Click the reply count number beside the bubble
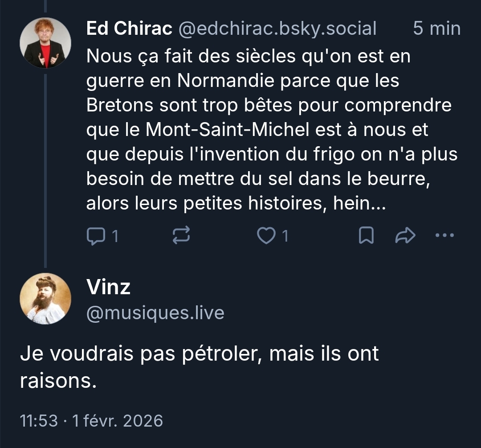 coord(114,236)
